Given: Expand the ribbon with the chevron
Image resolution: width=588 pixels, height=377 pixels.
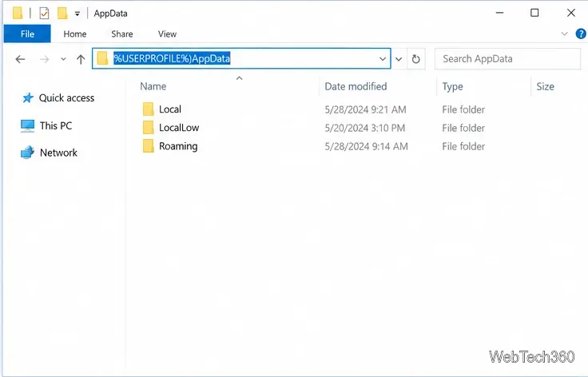Looking at the screenshot, I should click(564, 34).
